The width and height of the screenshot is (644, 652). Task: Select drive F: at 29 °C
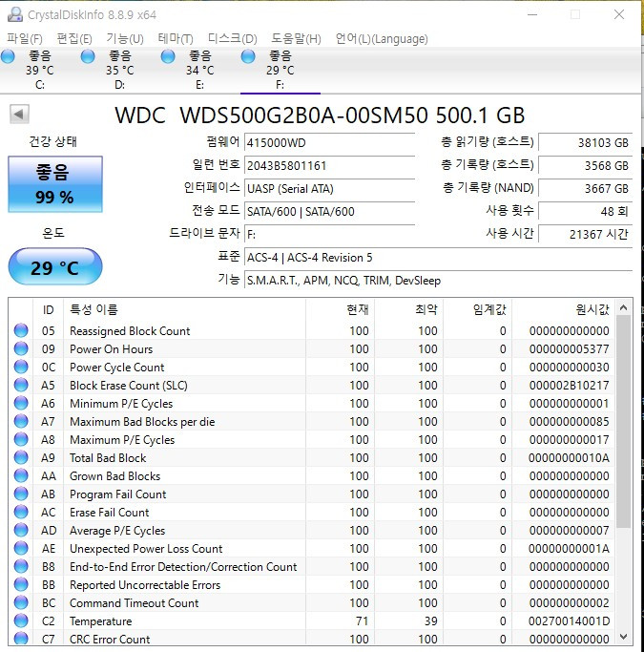(x=280, y=70)
